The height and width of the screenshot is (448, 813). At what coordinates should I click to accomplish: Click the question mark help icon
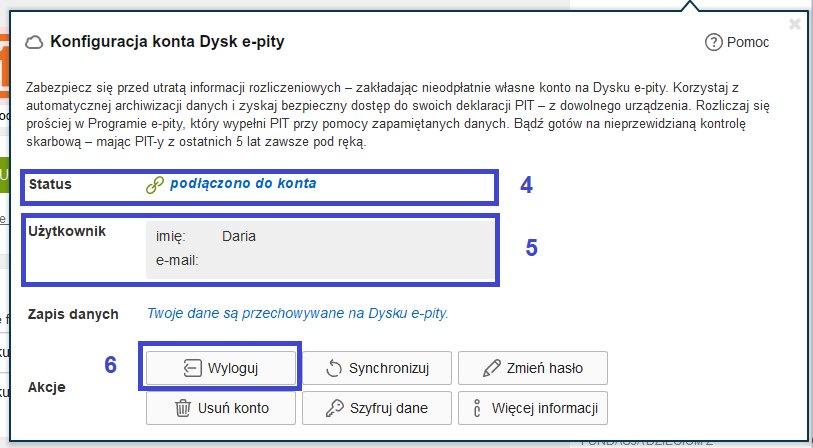[x=713, y=42]
